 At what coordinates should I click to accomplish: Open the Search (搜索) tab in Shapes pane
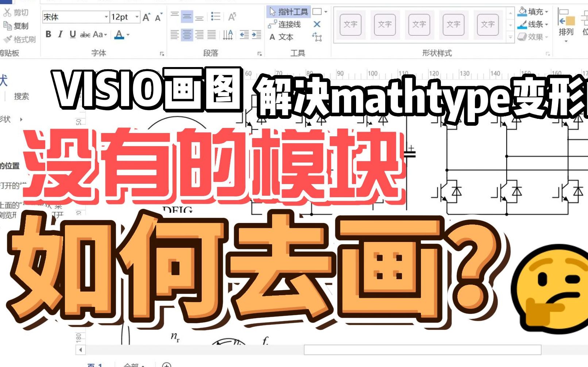coord(21,97)
